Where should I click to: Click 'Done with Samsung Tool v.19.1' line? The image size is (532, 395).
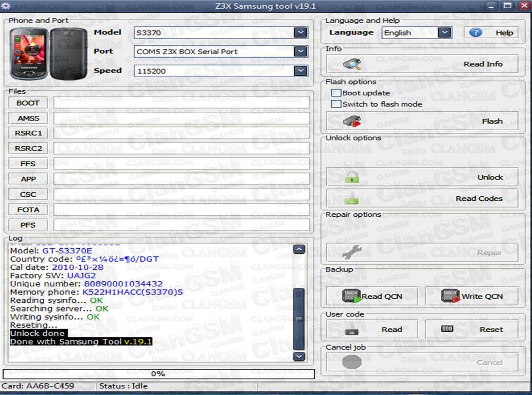pos(81,341)
